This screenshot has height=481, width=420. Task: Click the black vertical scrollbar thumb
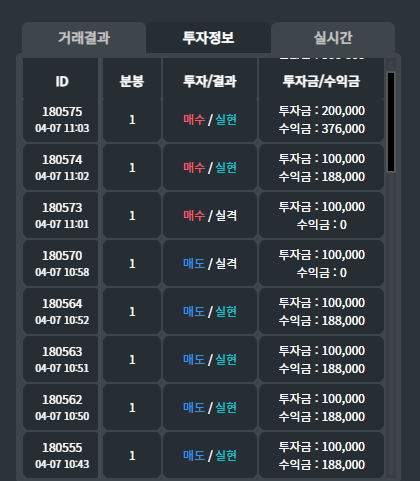click(x=391, y=122)
